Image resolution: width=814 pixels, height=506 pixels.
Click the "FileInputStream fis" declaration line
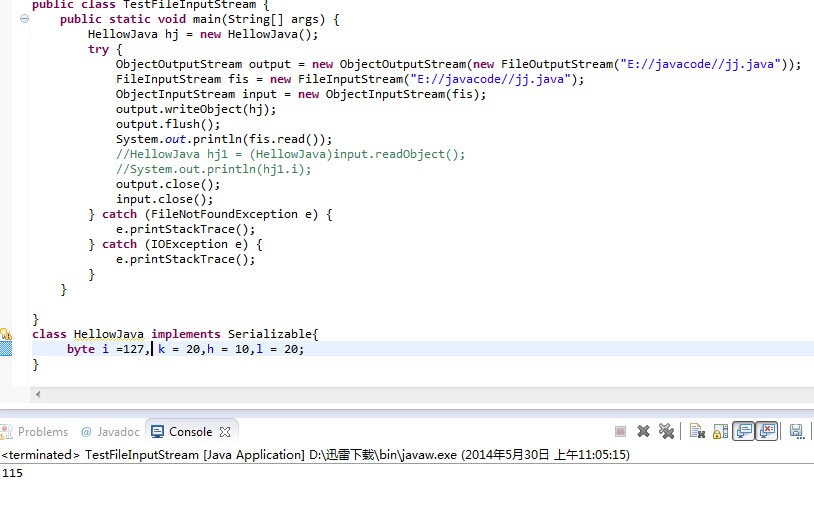[x=350, y=79]
